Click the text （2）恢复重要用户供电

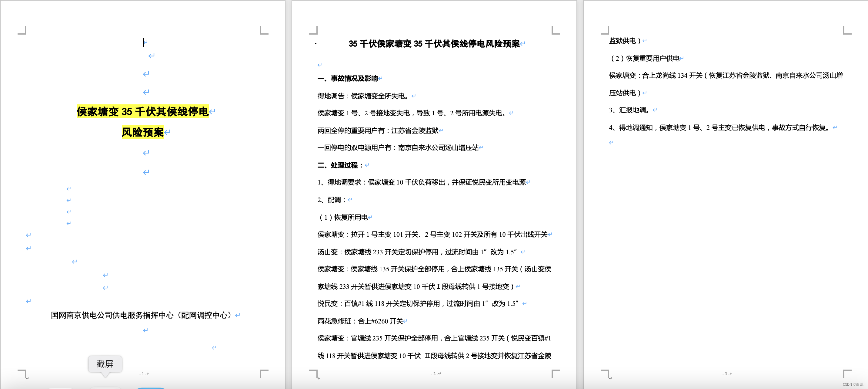[x=645, y=58]
